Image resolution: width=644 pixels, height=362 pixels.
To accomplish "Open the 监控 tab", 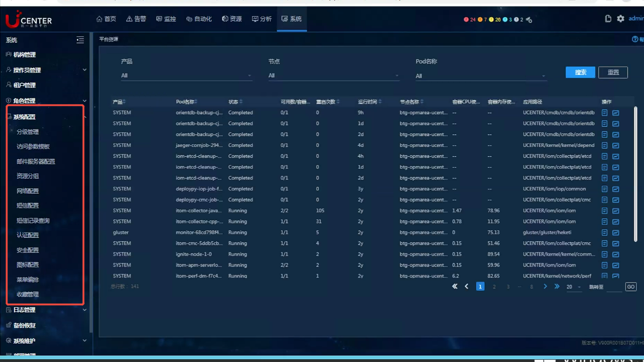I will click(166, 19).
